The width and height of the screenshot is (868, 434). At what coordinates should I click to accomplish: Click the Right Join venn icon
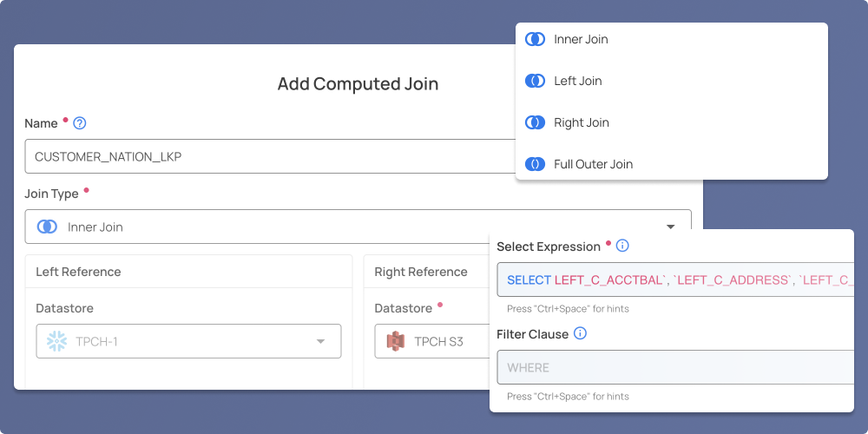[535, 122]
